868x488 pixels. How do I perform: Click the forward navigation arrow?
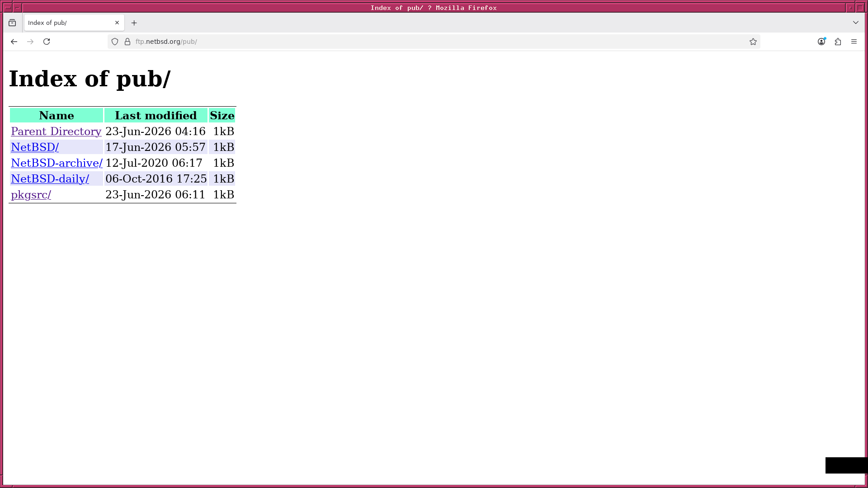click(30, 42)
